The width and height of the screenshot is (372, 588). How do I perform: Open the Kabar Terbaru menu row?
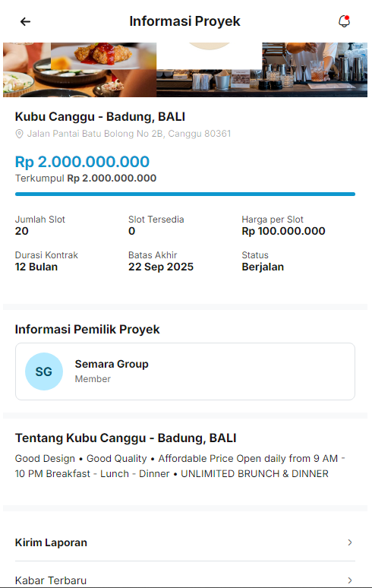tap(185, 577)
